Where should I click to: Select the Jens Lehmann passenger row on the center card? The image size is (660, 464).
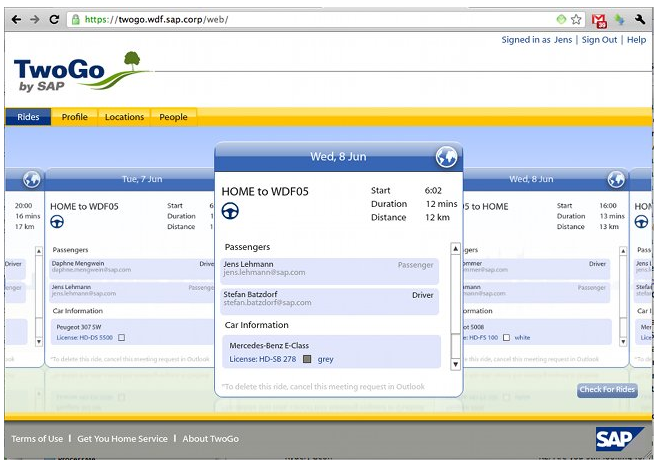(330, 271)
